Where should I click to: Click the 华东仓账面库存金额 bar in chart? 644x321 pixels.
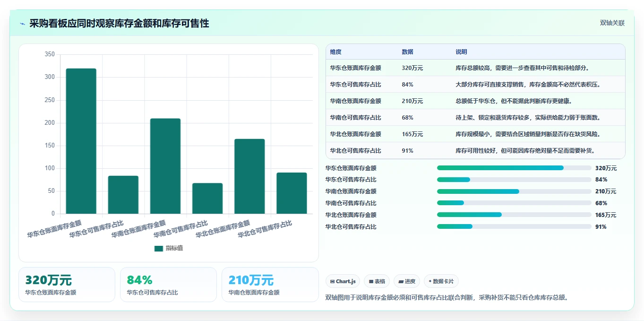[x=81, y=141]
